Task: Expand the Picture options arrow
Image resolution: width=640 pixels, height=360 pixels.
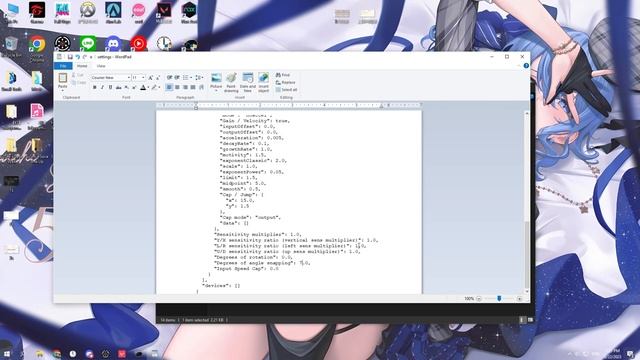Action: tap(216, 91)
